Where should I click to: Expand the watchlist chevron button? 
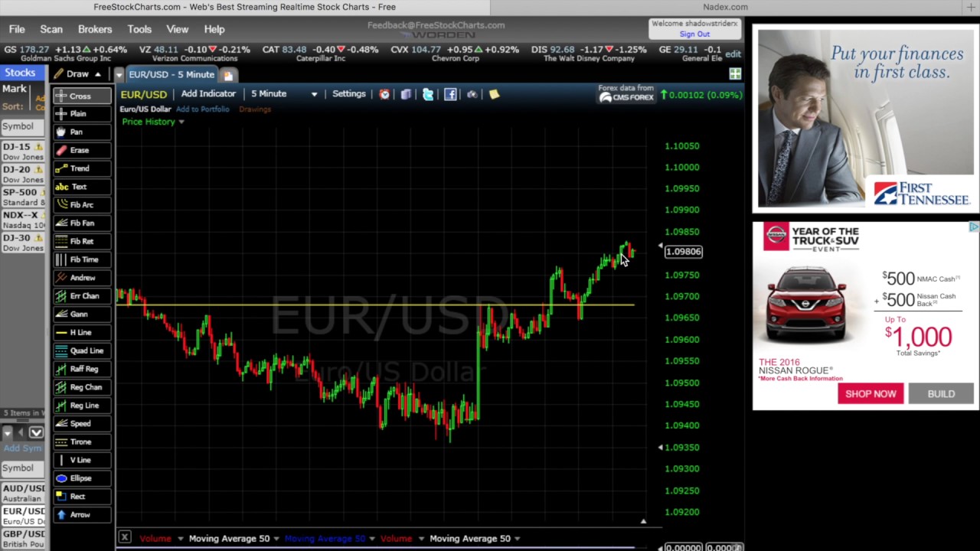[x=36, y=432]
